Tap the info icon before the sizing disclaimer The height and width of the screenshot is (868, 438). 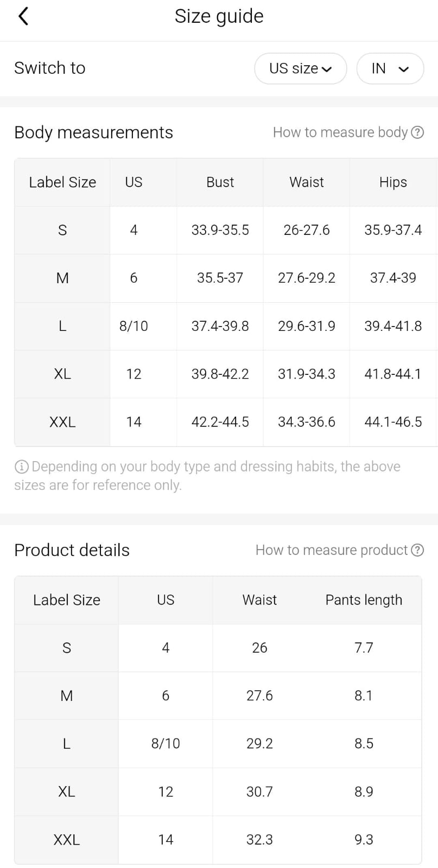click(21, 467)
